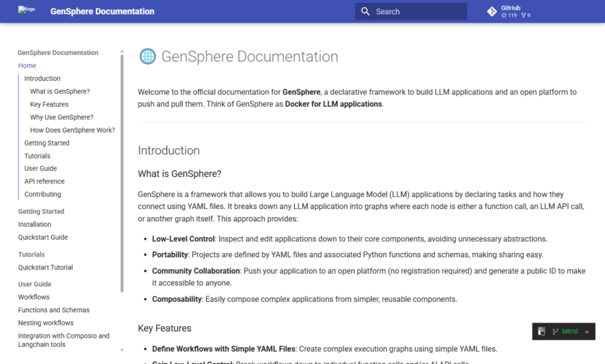Screen dimensions: 605x364
Task: Navigate to Functions and Schemas page
Action: click(x=54, y=310)
